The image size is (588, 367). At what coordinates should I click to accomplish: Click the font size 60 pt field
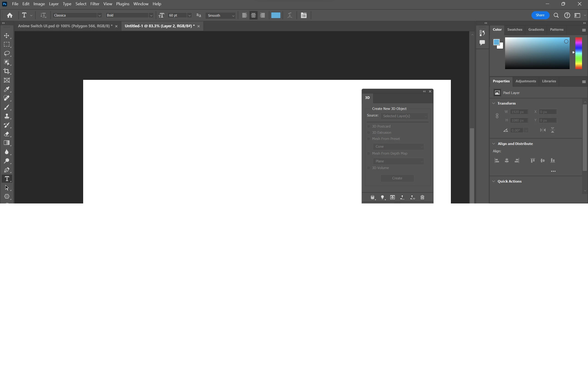pyautogui.click(x=177, y=15)
